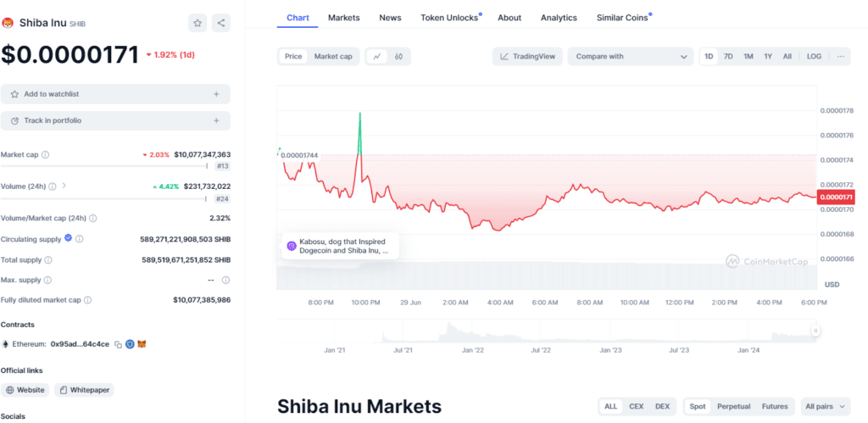The image size is (868, 423).
Task: Filter markets by Spot
Action: click(698, 406)
